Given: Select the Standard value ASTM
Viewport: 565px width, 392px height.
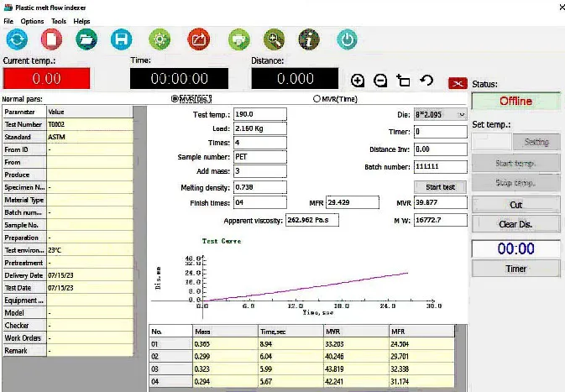Looking at the screenshot, I should pos(90,137).
